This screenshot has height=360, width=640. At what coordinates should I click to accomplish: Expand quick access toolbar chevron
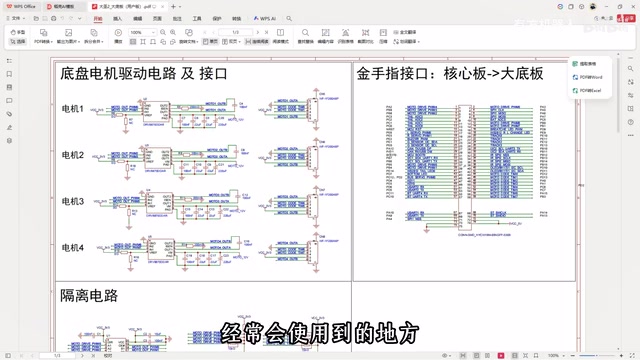[x=80, y=19]
